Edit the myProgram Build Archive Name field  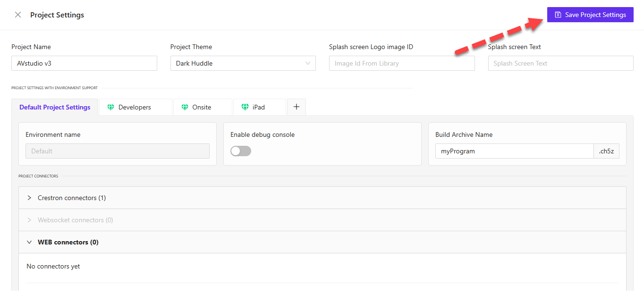click(514, 151)
